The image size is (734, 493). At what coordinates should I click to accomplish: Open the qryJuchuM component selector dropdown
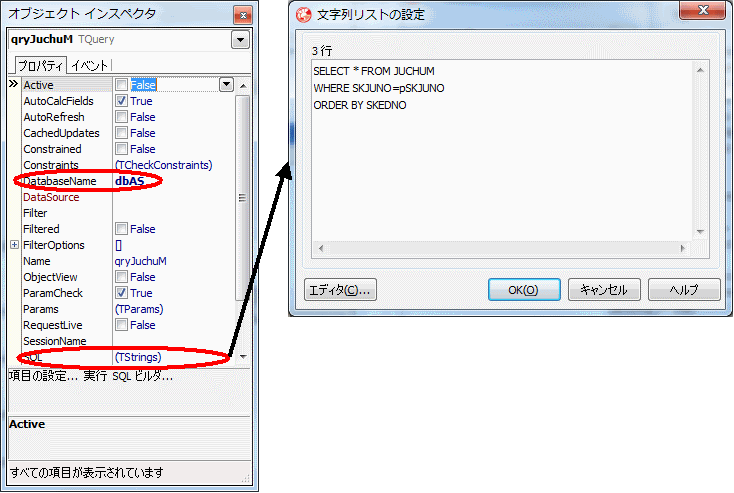pyautogui.click(x=240, y=39)
